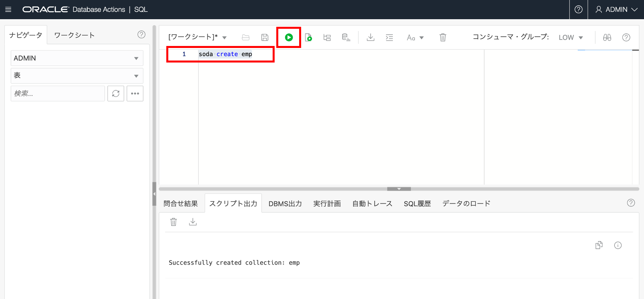644x299 pixels.
Task: Collapse the editor using the splitter handle
Action: click(399, 189)
